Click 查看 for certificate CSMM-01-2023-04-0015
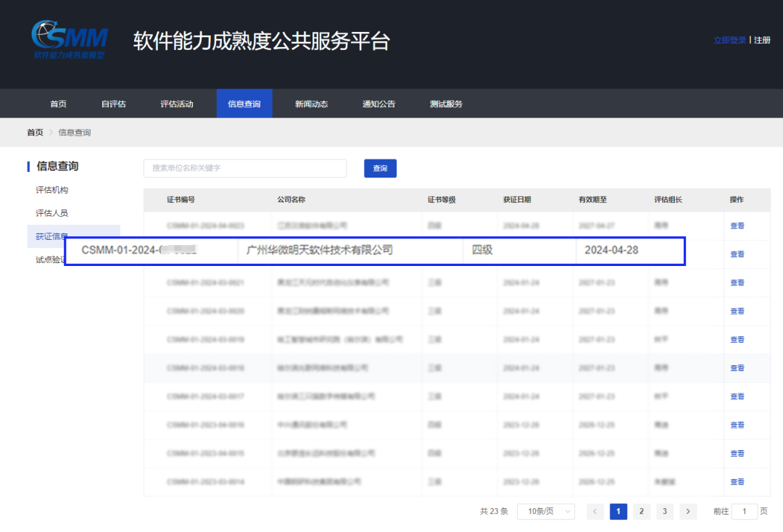The height and width of the screenshot is (532, 783). click(x=737, y=453)
